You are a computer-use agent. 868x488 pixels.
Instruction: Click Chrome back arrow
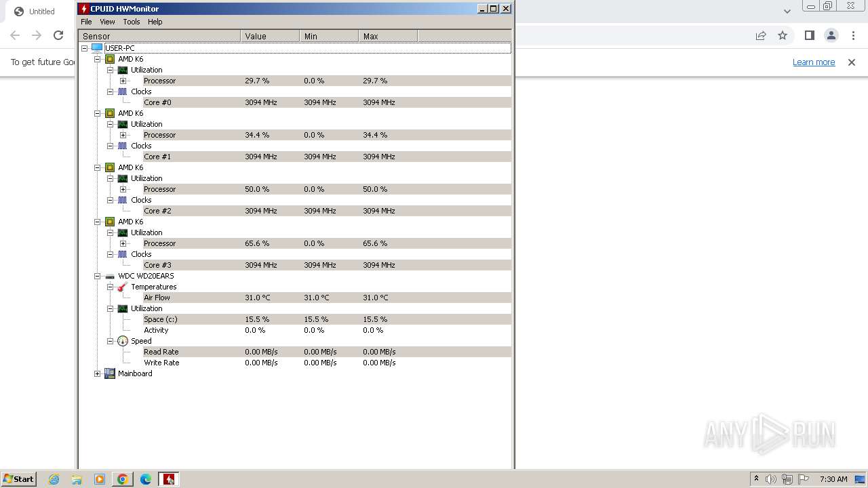pos(15,35)
